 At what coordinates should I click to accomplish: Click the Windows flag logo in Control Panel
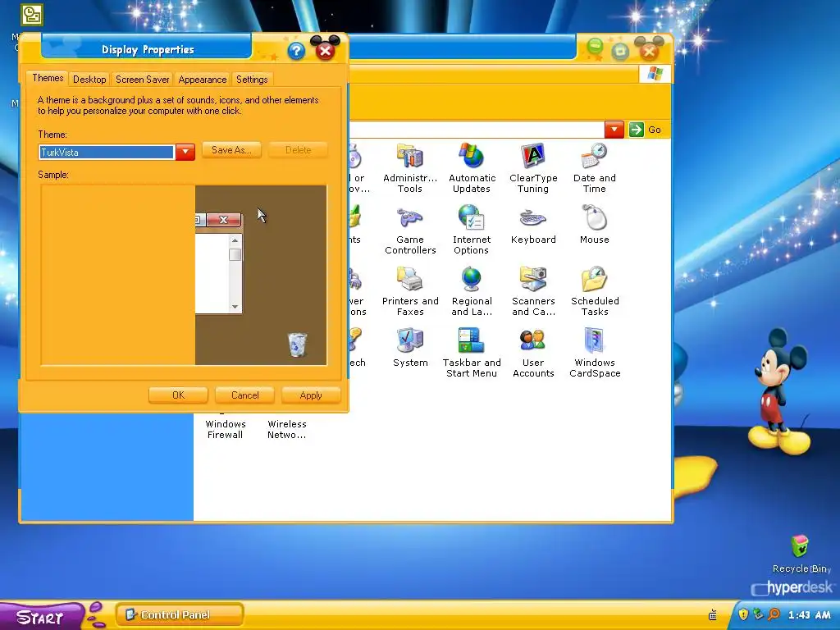(x=655, y=73)
